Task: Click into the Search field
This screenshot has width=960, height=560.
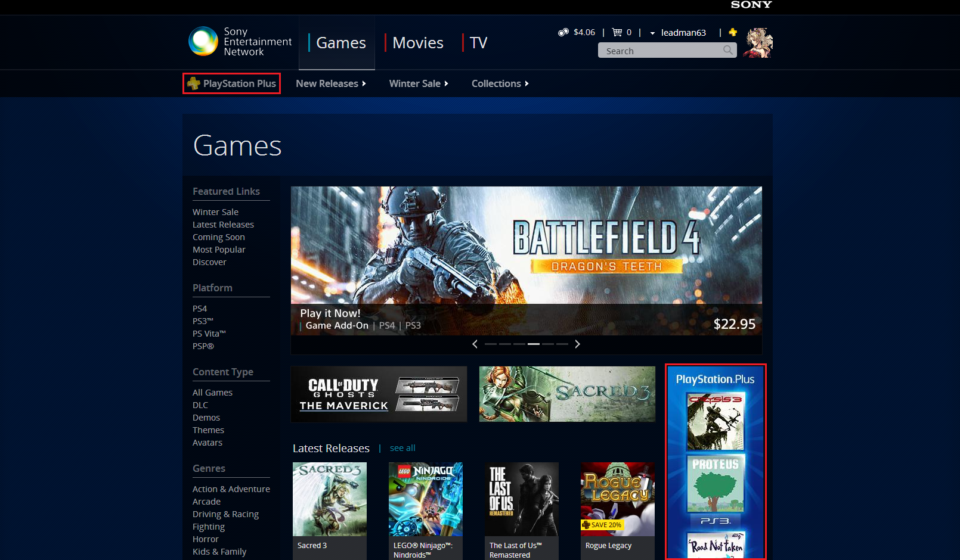Action: (659, 51)
